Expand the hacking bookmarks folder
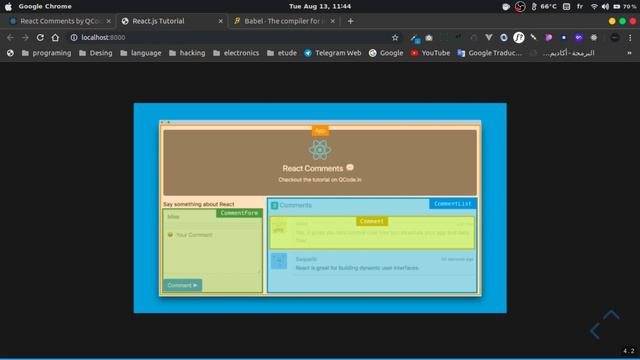 [187, 53]
